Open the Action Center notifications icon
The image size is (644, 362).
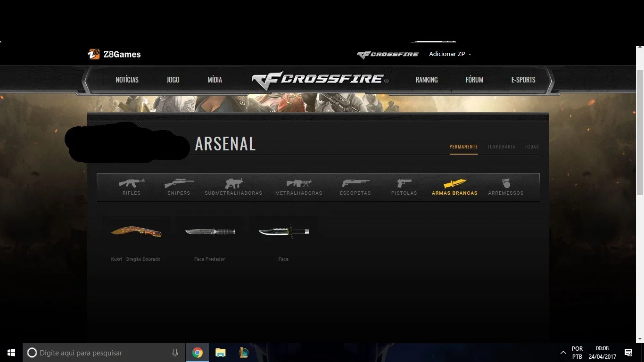point(628,353)
